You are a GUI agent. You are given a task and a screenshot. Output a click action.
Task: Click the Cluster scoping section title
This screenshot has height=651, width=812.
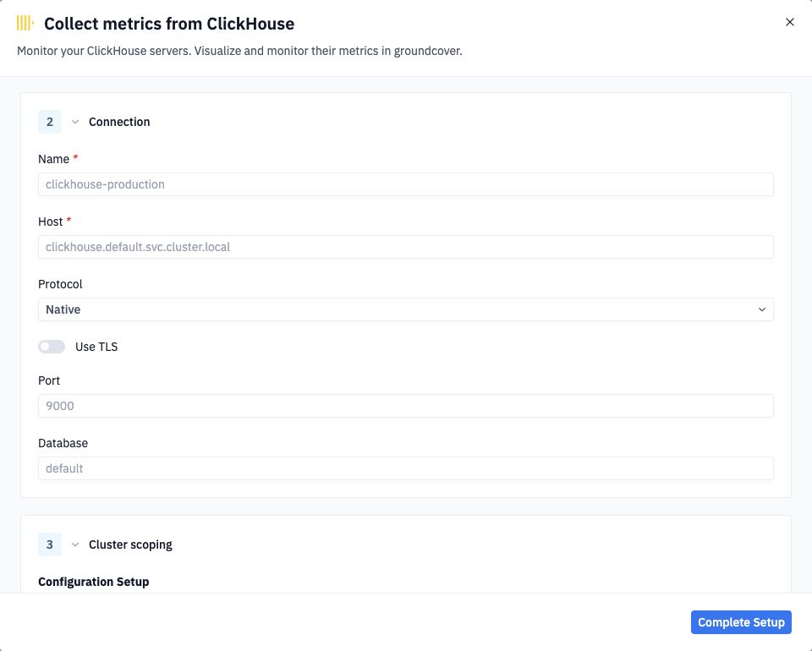pyautogui.click(x=130, y=545)
